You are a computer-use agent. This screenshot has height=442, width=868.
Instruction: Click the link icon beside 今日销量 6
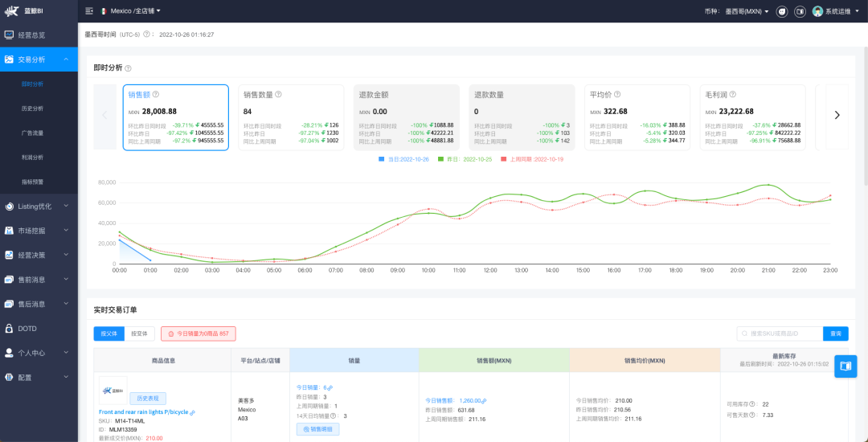[x=330, y=388]
